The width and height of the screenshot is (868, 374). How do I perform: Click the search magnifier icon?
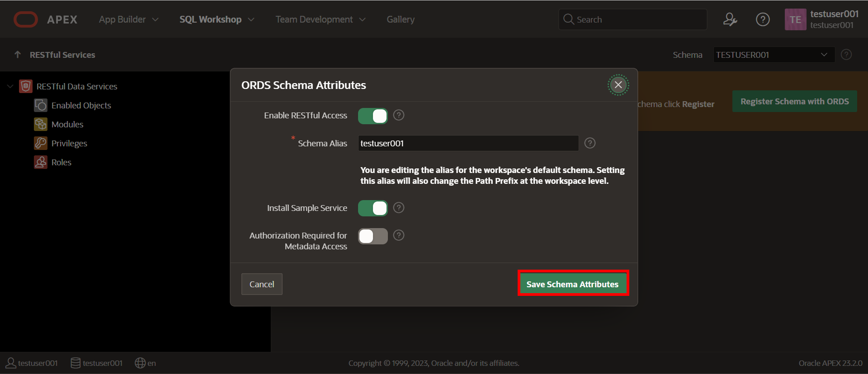click(568, 19)
